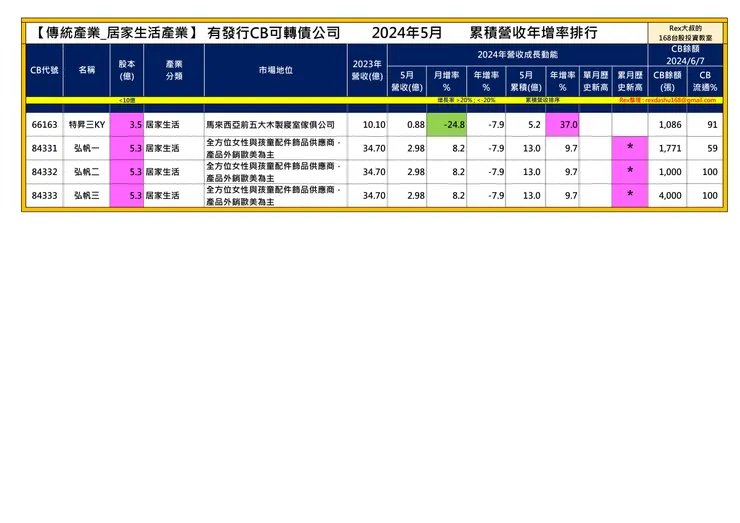Select CB code cell 84333
740x523 pixels.
(44, 195)
